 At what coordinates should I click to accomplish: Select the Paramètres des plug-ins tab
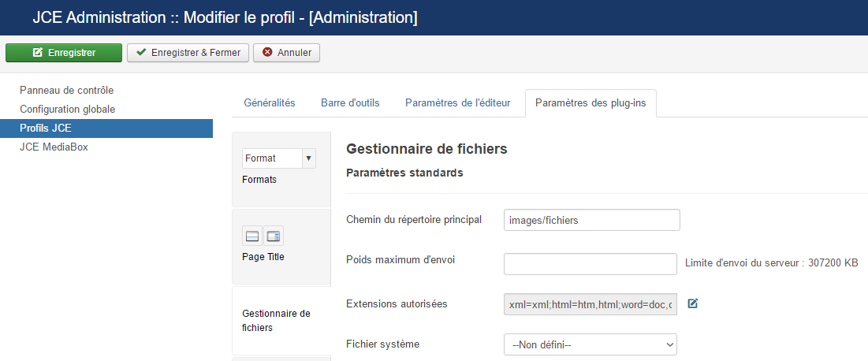coord(590,103)
